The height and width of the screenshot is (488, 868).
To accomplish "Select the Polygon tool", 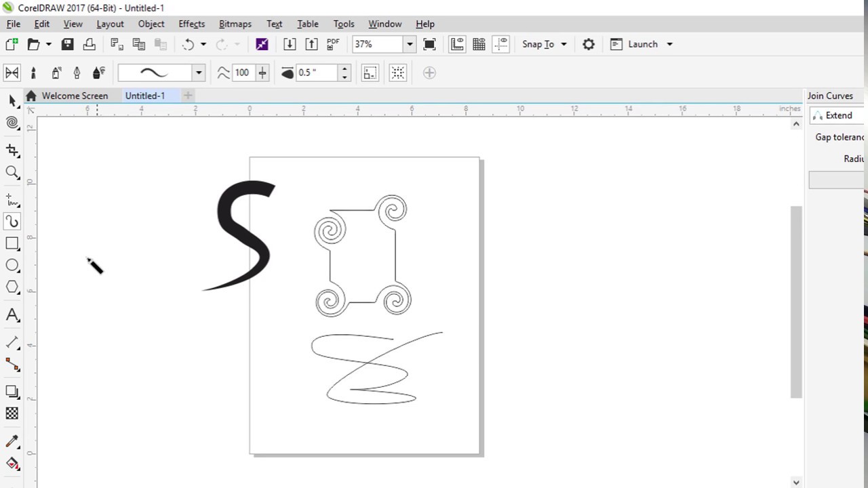I will [12, 287].
